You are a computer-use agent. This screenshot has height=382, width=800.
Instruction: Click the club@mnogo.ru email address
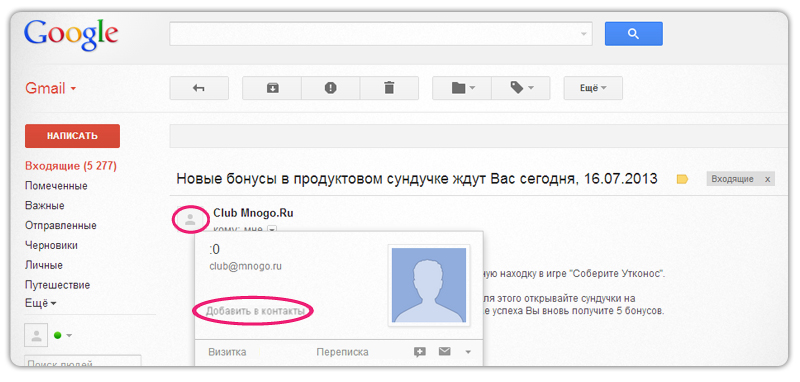(x=245, y=266)
